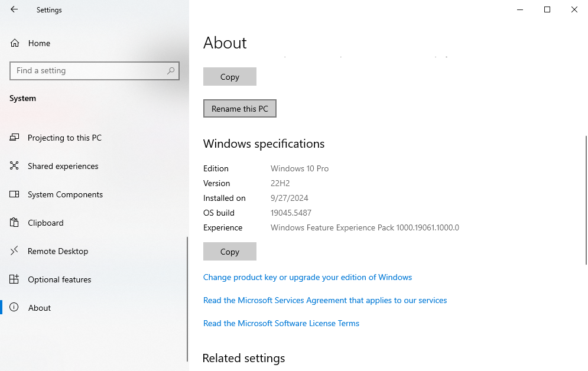Click the 22H2 version value

(280, 183)
